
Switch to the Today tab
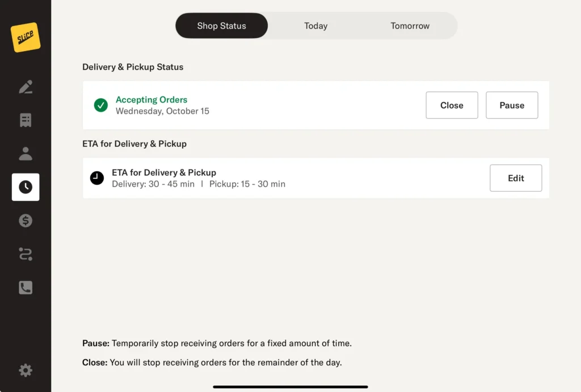click(315, 26)
